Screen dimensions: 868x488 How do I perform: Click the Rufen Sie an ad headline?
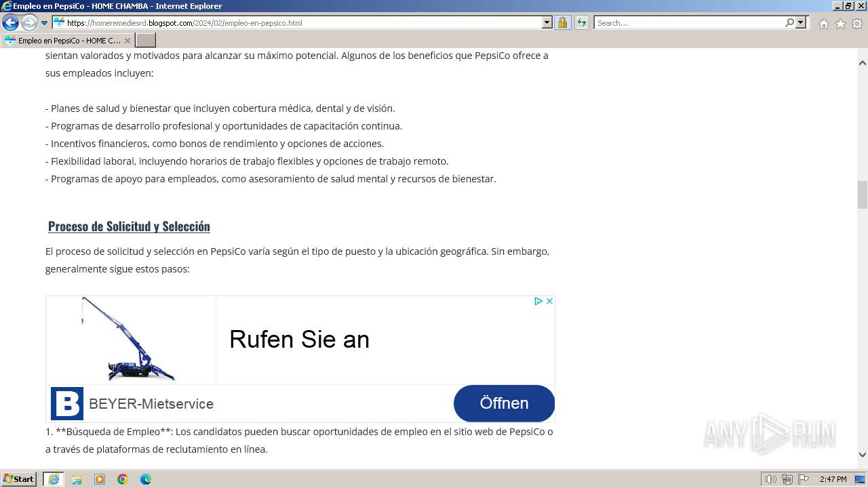pos(299,339)
